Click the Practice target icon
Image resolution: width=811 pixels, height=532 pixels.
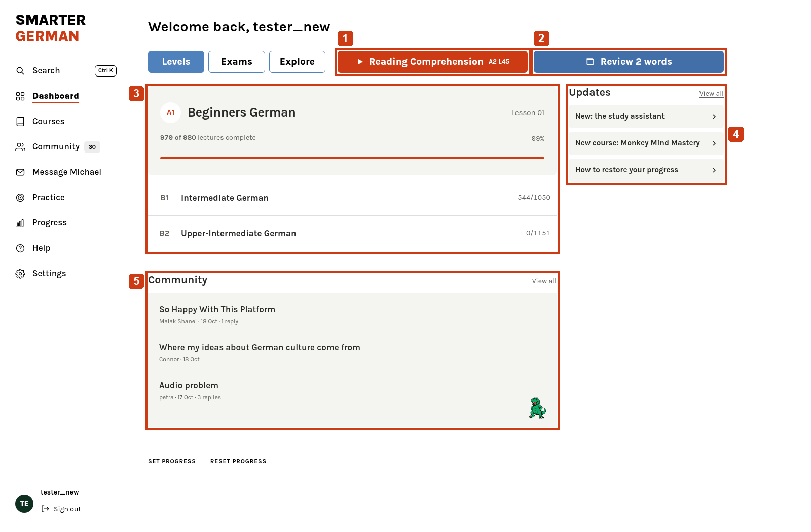(x=20, y=198)
